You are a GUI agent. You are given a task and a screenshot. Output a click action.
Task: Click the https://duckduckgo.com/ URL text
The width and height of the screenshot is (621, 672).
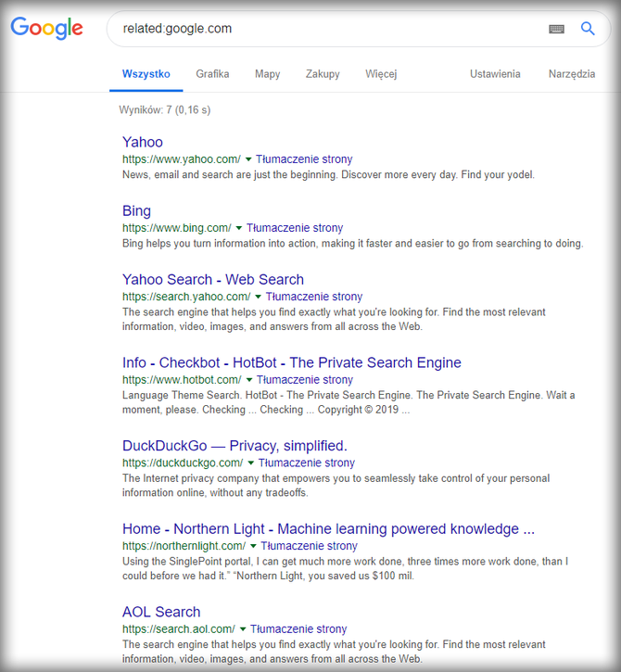(x=183, y=463)
